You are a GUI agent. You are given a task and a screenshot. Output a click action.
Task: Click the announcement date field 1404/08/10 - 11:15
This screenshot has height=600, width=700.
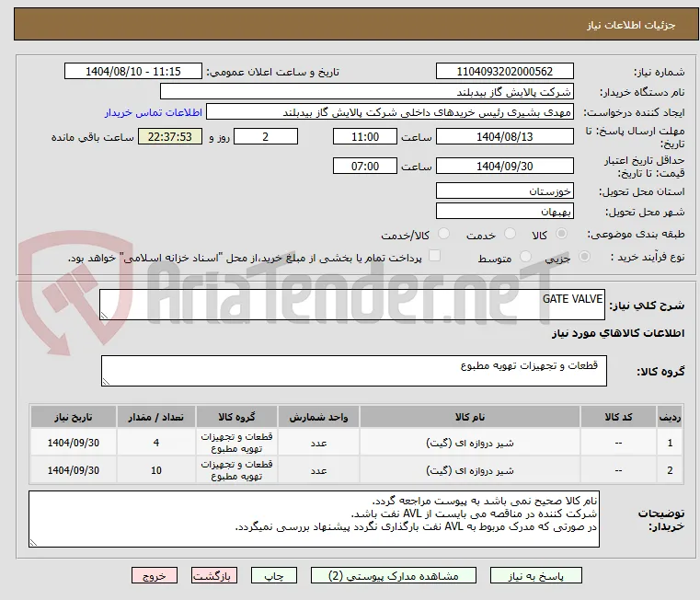pos(133,72)
